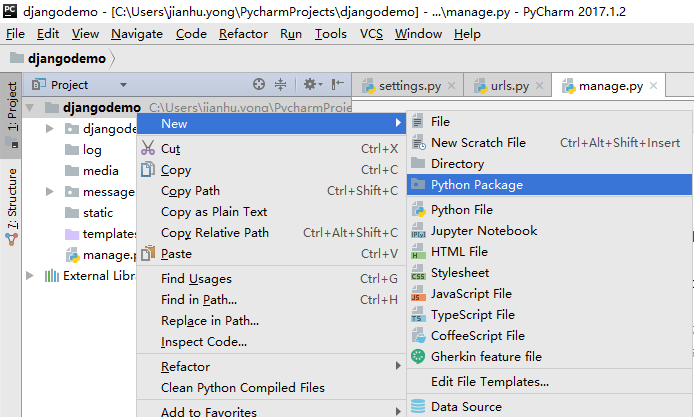The image size is (694, 417).
Task: Click the Paste clipboard icon
Action: click(148, 254)
